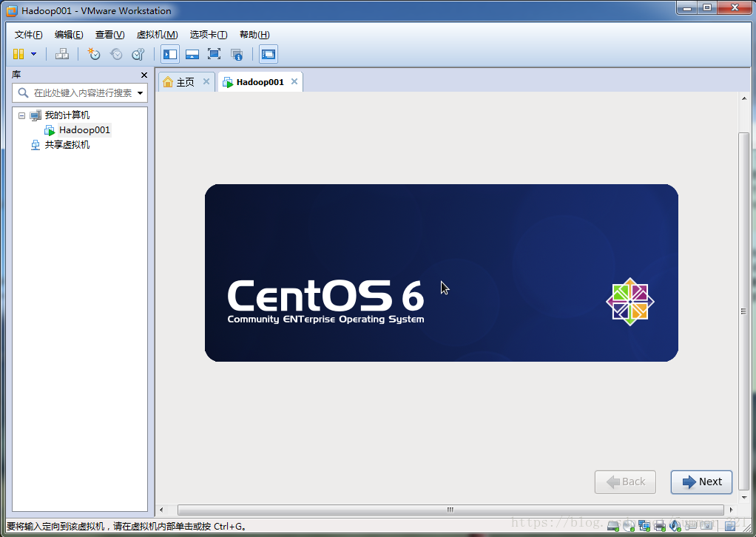756x537 pixels.
Task: Open the 选项卡(T) menu
Action: [x=209, y=35]
